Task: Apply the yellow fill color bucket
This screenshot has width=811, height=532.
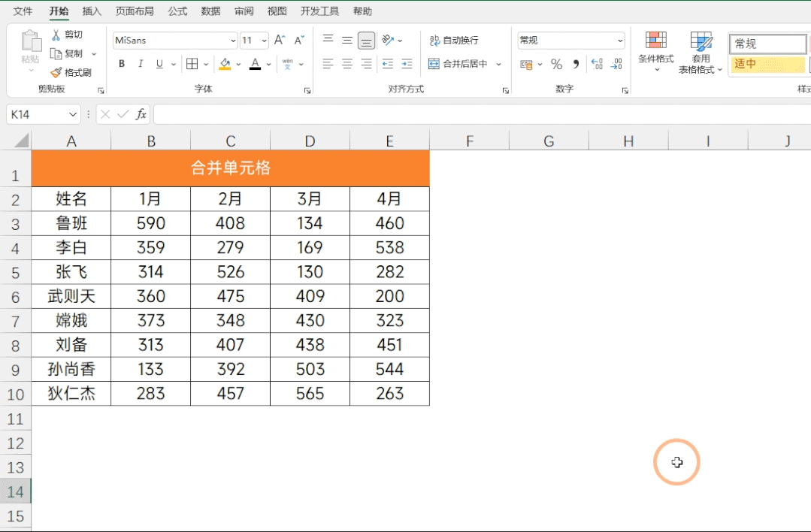Action: (225, 64)
